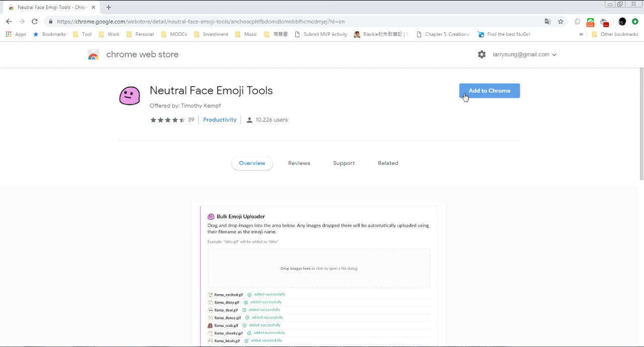This screenshot has width=644, height=347.
Task: Open the Work bookmarks folder
Action: (x=109, y=34)
